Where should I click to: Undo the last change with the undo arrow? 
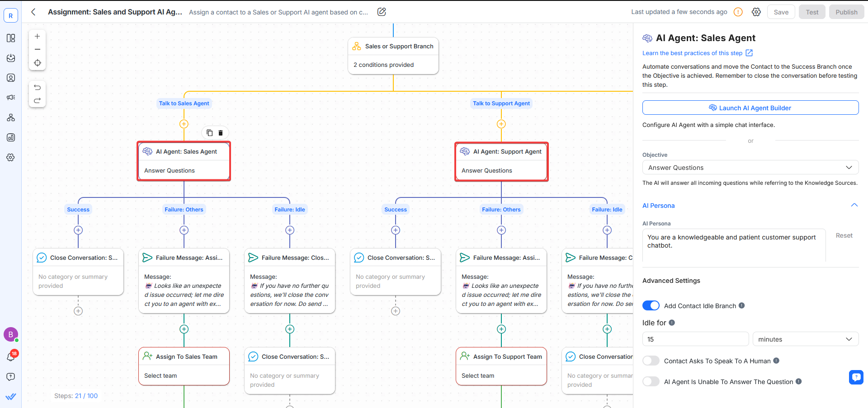37,87
